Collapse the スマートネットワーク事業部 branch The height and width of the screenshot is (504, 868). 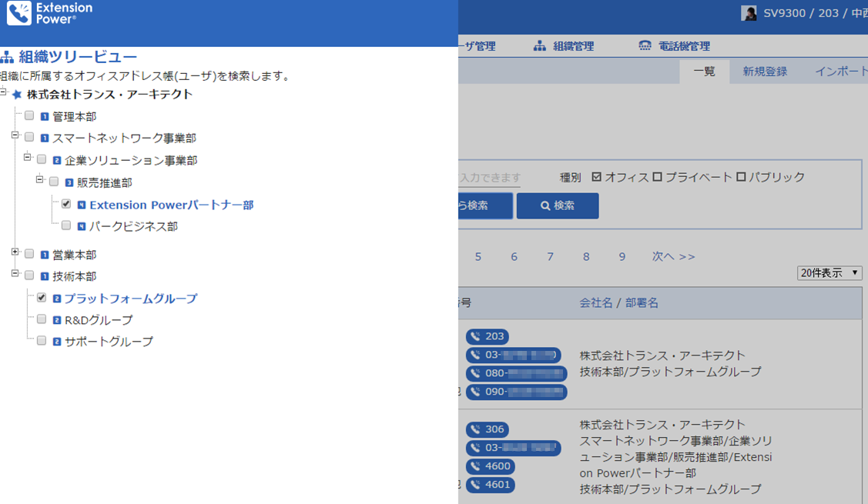point(15,135)
